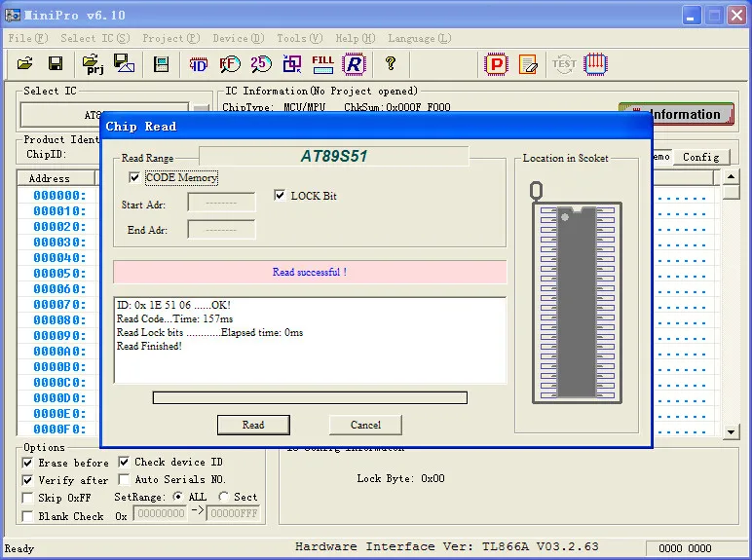Toggle the CODE Memory checkbox
This screenshot has width=752, height=560.
[134, 178]
